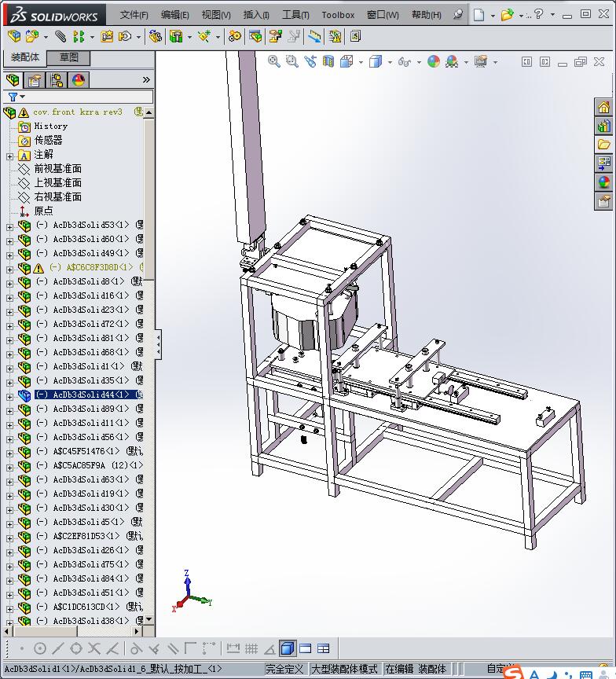Expand the double-chevron next to manager tabs
This screenshot has width=616, height=679.
point(146,79)
